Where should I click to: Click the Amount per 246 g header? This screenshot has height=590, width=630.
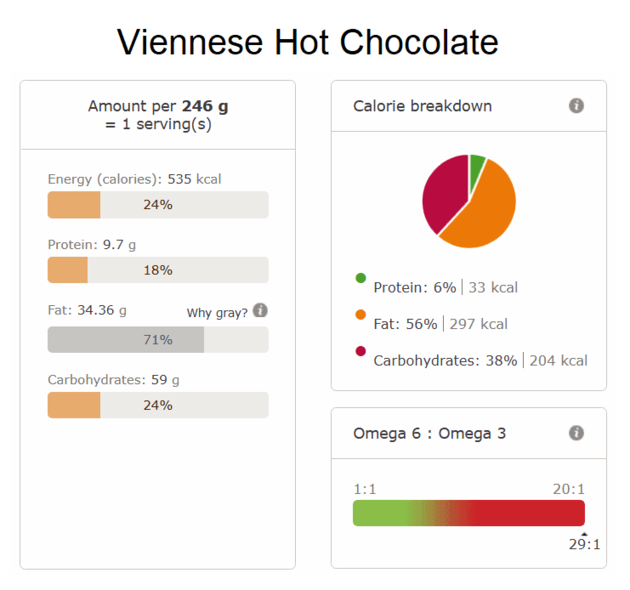(x=158, y=115)
